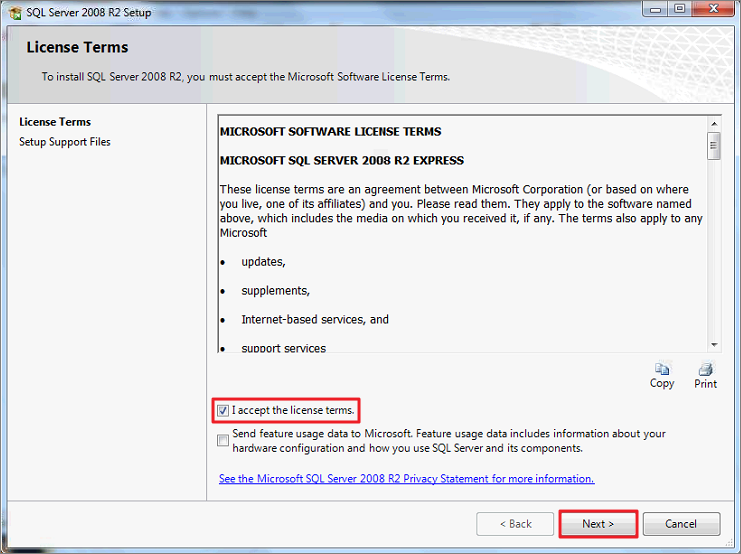741x554 pixels.
Task: Click the Next > button
Action: 598,524
